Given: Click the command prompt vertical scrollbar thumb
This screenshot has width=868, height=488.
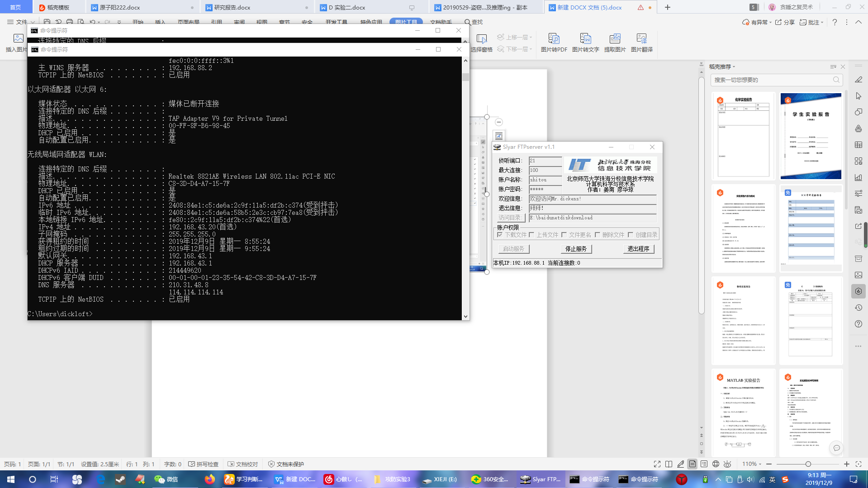Looking at the screenshot, I should [x=465, y=76].
